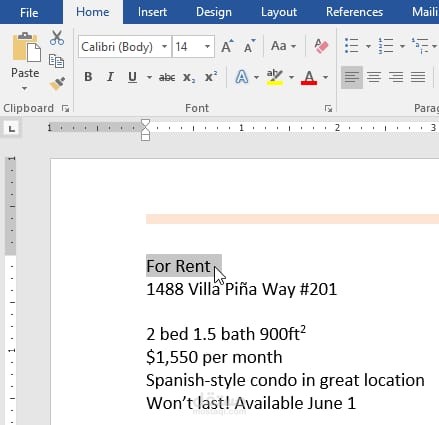This screenshot has height=425, width=439.
Task: Apply Subscript formatting
Action: click(x=189, y=78)
